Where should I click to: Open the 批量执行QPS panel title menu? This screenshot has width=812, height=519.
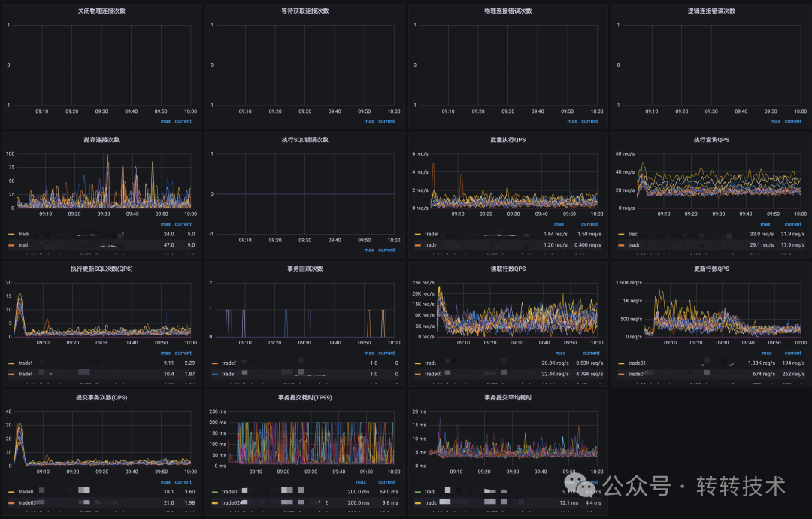click(508, 140)
